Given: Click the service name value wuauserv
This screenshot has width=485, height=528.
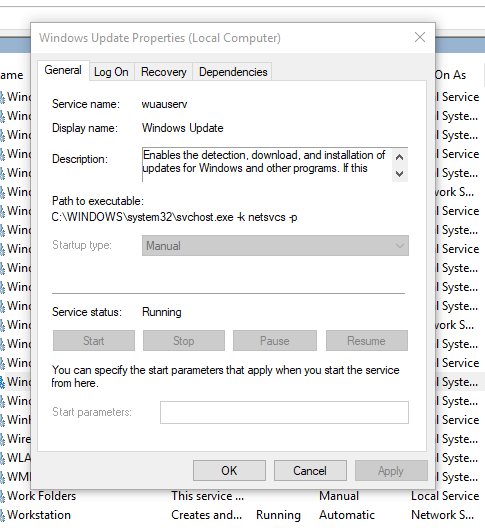Looking at the screenshot, I should point(164,104).
